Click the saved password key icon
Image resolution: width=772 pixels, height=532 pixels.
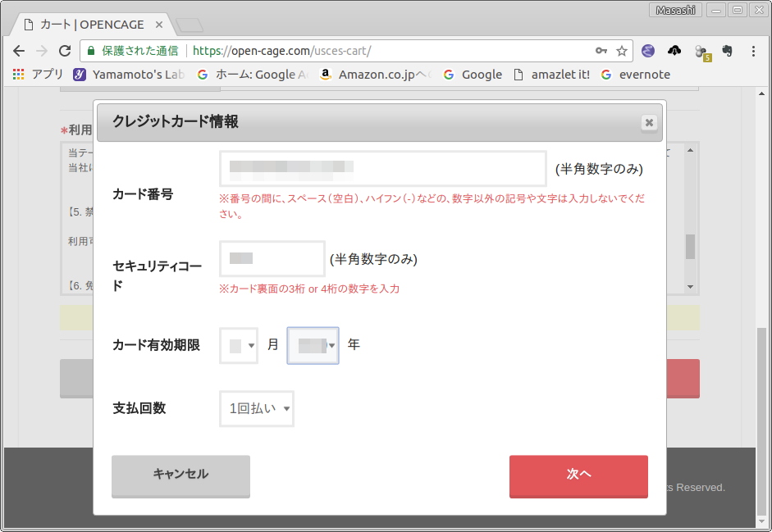tap(601, 51)
